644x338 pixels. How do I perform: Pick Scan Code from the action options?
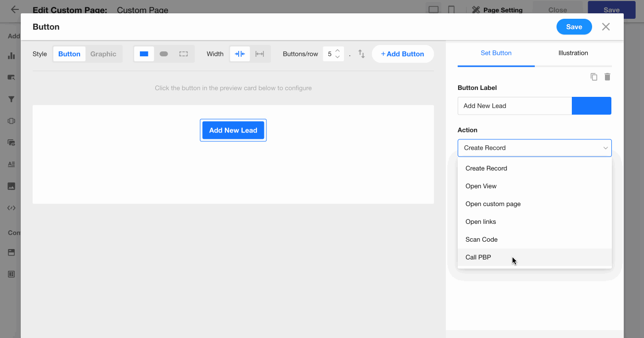[x=481, y=240]
